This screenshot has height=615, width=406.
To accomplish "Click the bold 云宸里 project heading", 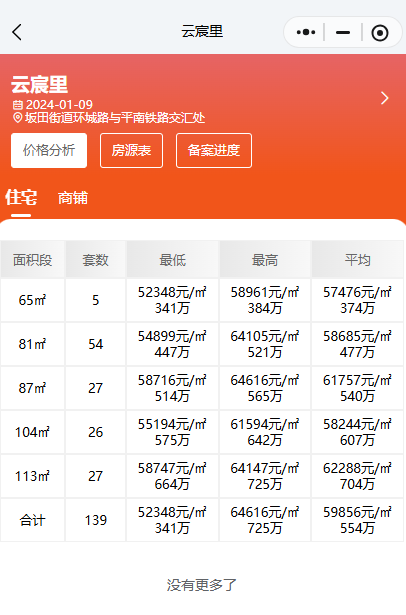I will point(39,84).
